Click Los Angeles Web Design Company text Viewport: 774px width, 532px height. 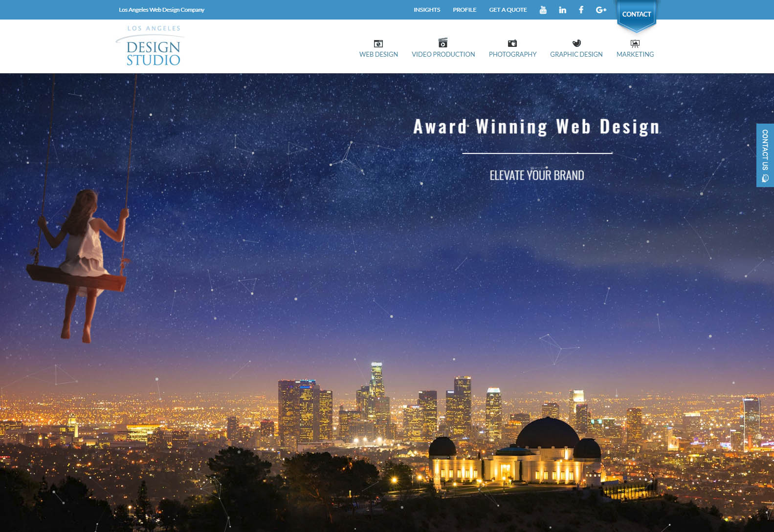pyautogui.click(x=161, y=10)
